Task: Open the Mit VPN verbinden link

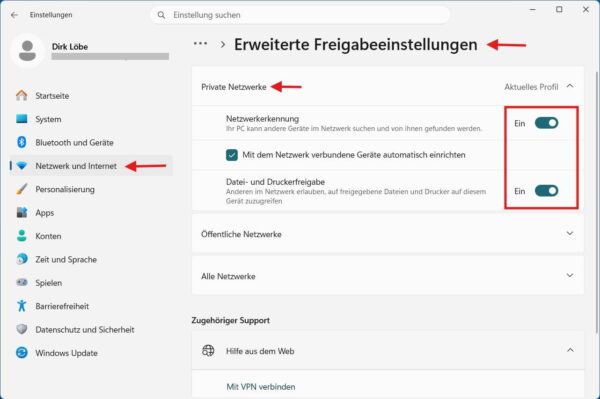Action: click(261, 386)
